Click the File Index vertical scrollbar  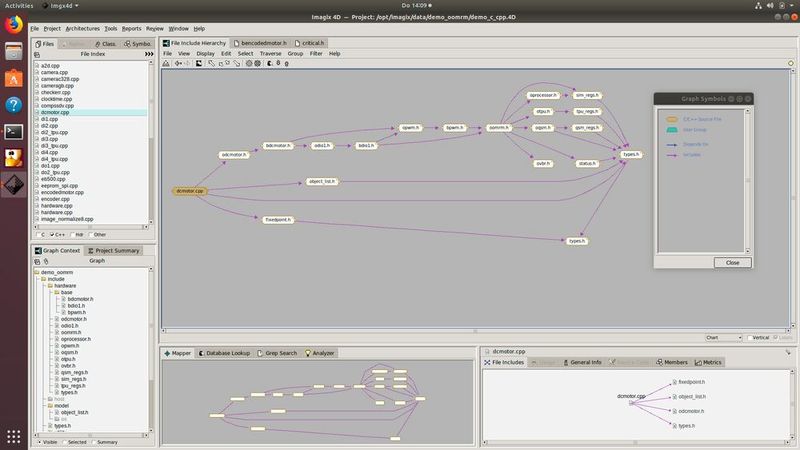151,143
